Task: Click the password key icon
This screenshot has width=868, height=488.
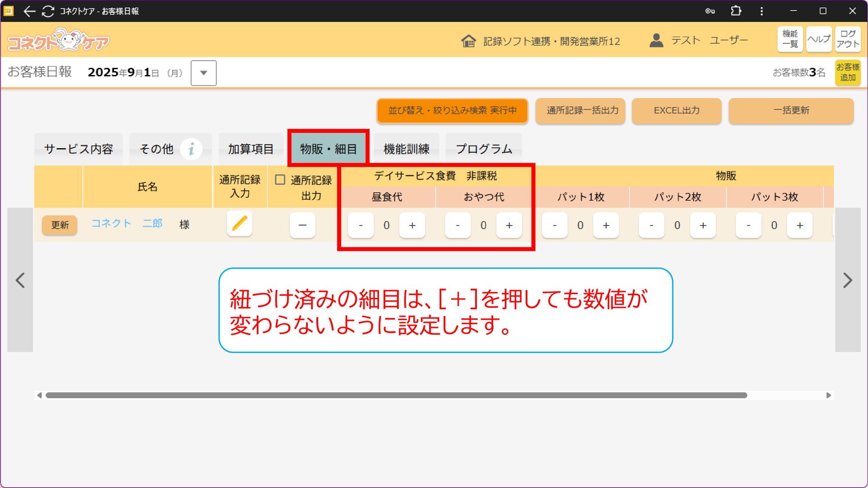Action: tap(710, 11)
